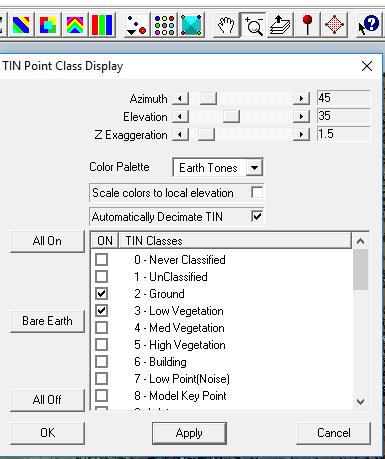Decrease Z Exaggeration with the left arrow
The width and height of the screenshot is (385, 459).
pyautogui.click(x=180, y=135)
